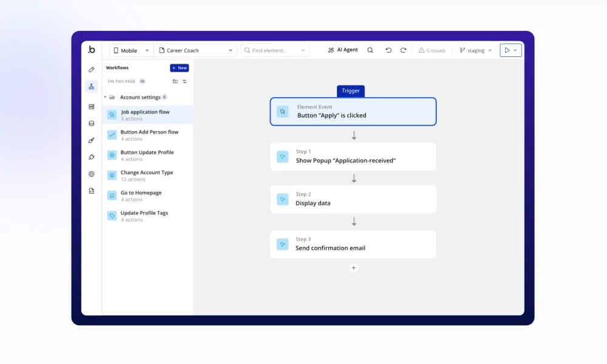This screenshot has width=607, height=364.
Task: Select the Button Update Profile workflow
Action: [x=148, y=155]
